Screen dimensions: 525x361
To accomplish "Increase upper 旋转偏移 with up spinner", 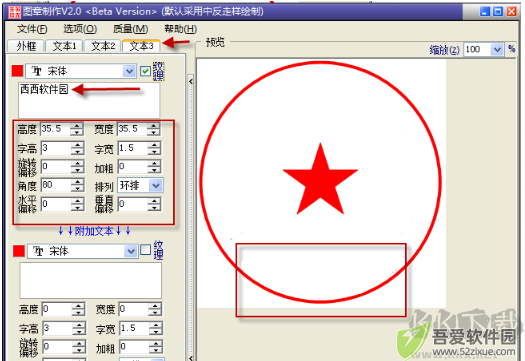I will 78,163.
